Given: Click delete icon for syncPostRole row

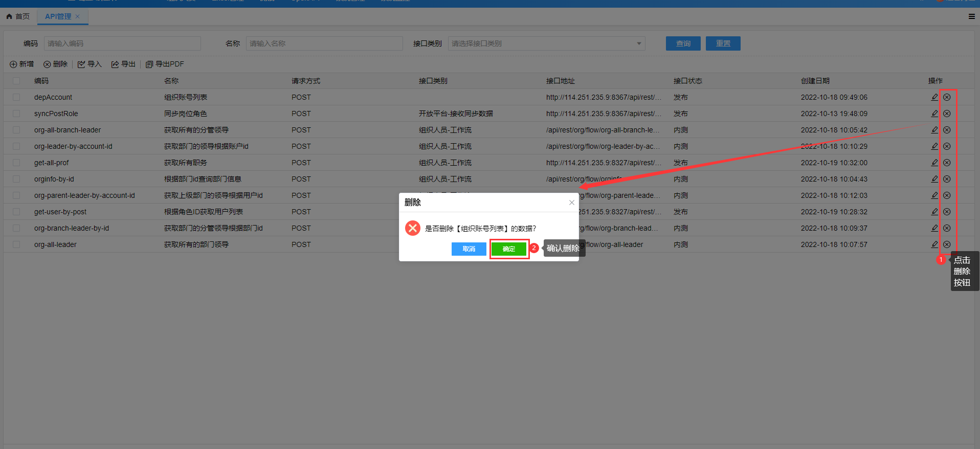Looking at the screenshot, I should pyautogui.click(x=947, y=114).
